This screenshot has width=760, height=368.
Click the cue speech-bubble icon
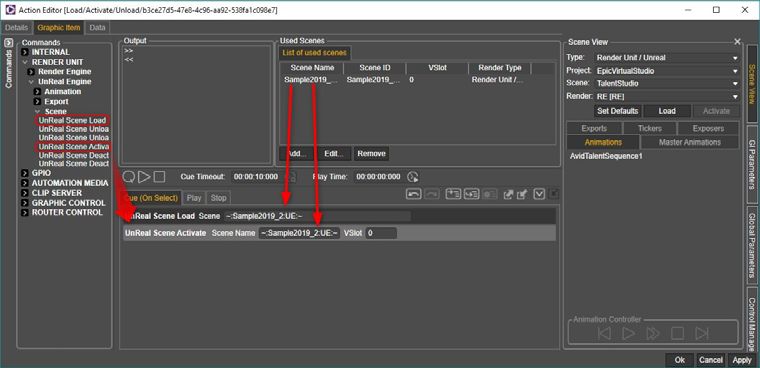[128, 176]
